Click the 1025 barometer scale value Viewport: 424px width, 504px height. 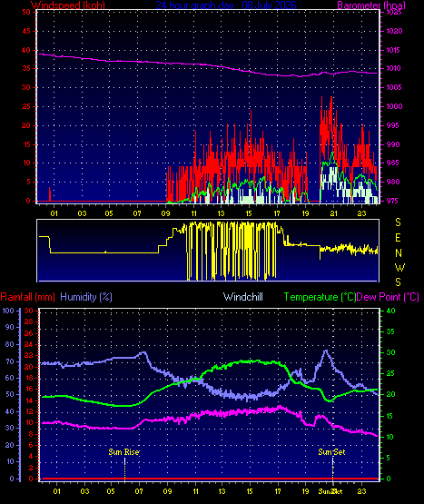394,12
